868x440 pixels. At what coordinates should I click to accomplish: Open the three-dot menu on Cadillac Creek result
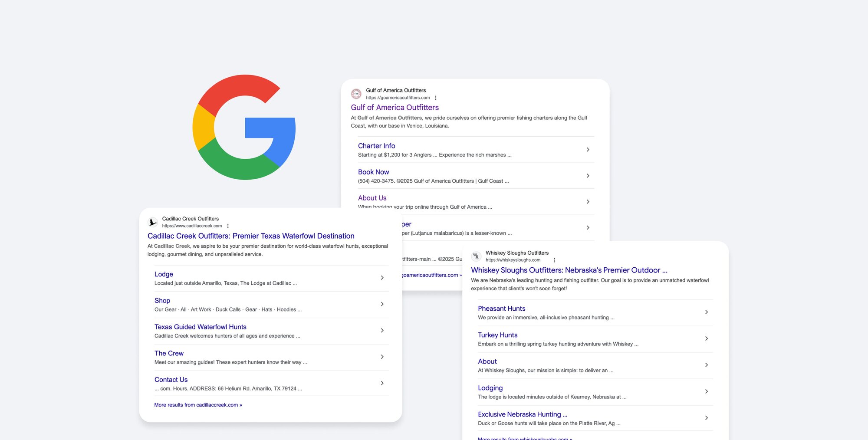(x=227, y=226)
